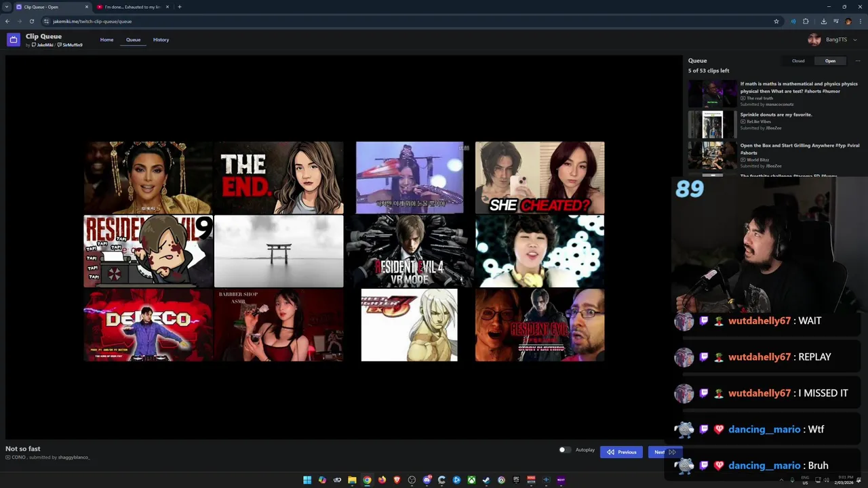
Task: Open Chrome downloads icon
Action: tap(823, 21)
